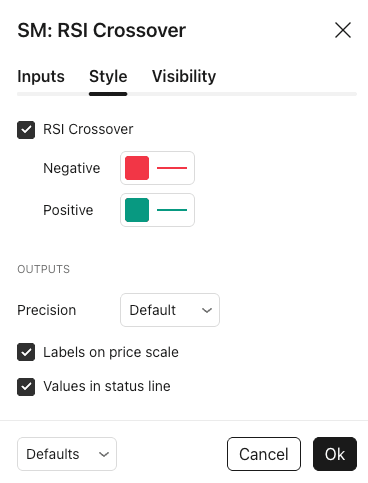Open the Visibility tab

point(184,76)
